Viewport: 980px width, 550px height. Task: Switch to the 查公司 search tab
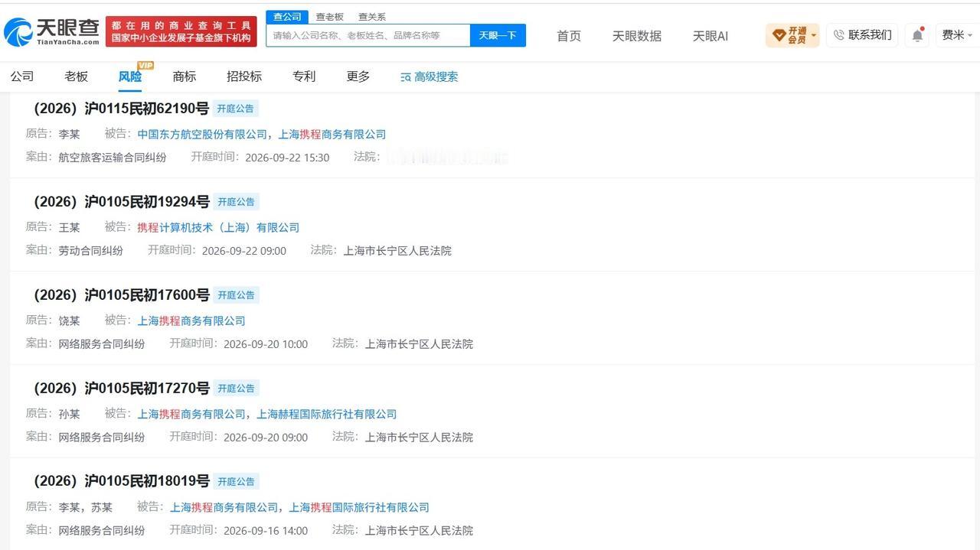[287, 17]
